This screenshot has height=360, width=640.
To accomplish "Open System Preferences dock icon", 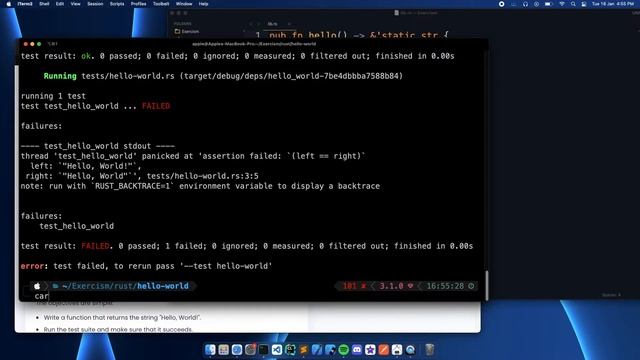I will click(250, 350).
